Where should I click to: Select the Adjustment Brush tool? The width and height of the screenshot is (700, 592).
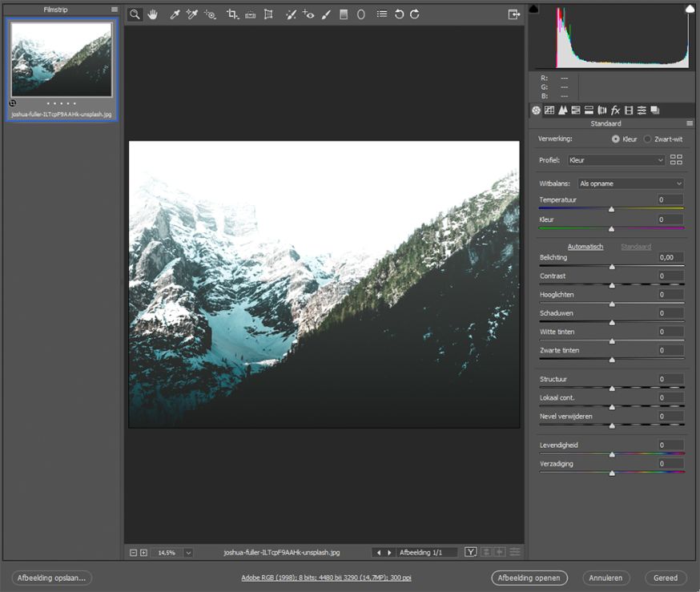coord(326,14)
